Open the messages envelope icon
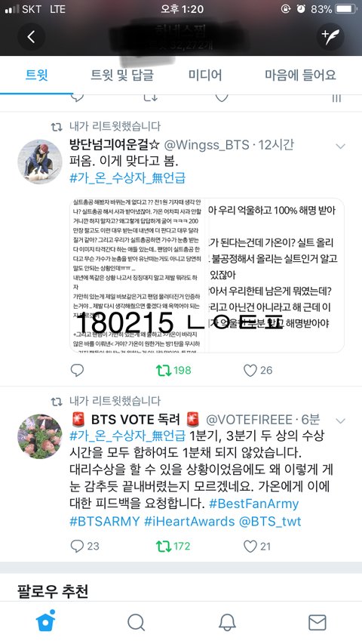 318,623
